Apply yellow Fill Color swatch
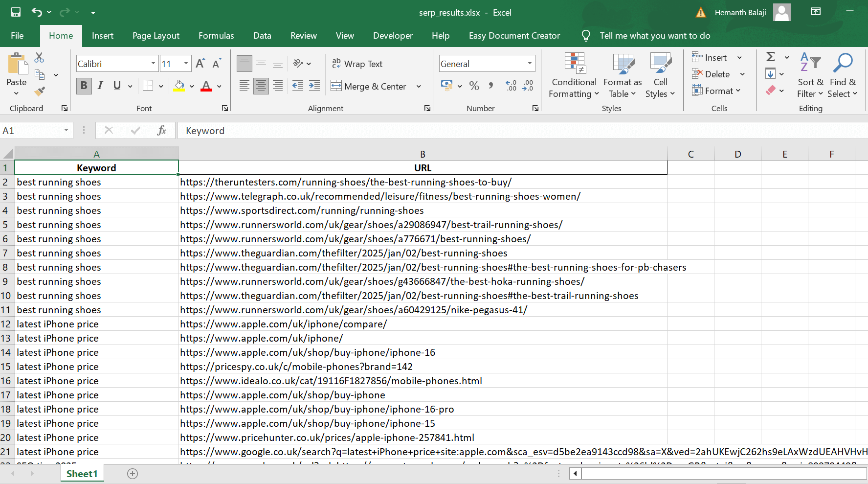 (179, 86)
